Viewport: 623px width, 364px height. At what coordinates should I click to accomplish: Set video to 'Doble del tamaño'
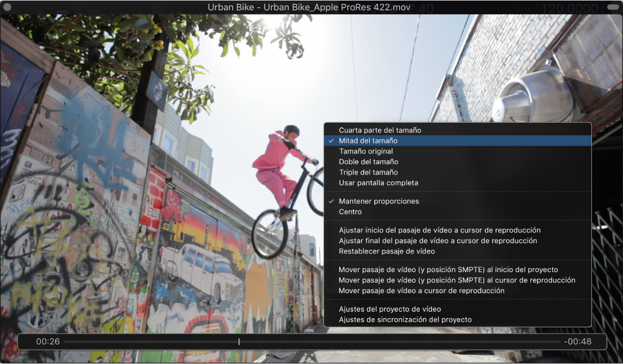(369, 162)
